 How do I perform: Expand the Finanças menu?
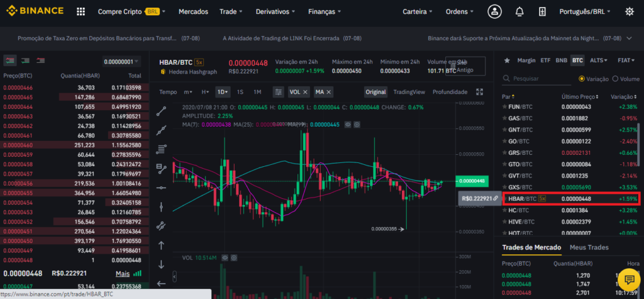[325, 11]
